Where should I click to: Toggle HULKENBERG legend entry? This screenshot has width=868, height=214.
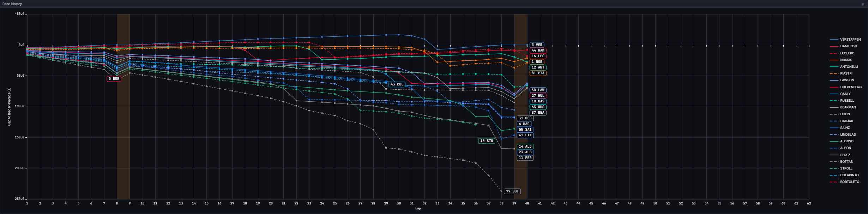coord(845,87)
